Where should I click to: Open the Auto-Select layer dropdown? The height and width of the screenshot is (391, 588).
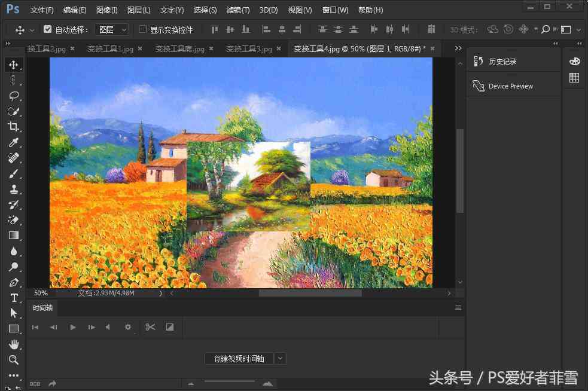[112, 30]
